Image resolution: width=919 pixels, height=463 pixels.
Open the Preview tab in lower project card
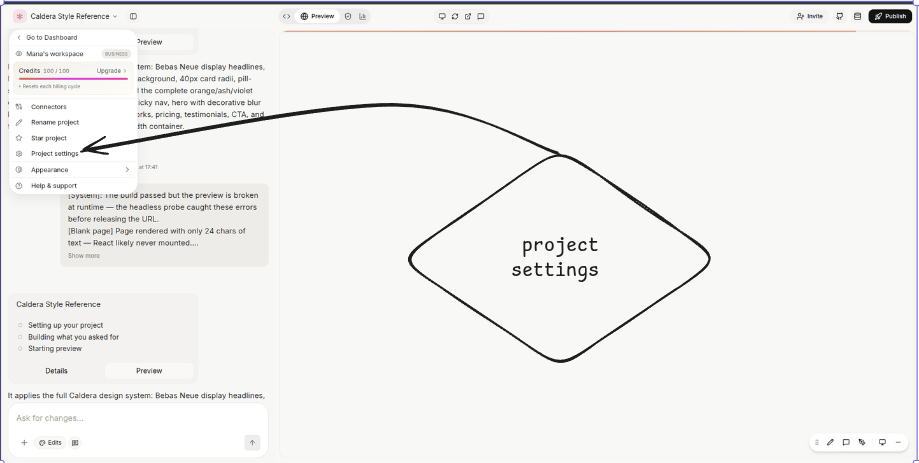pos(149,371)
